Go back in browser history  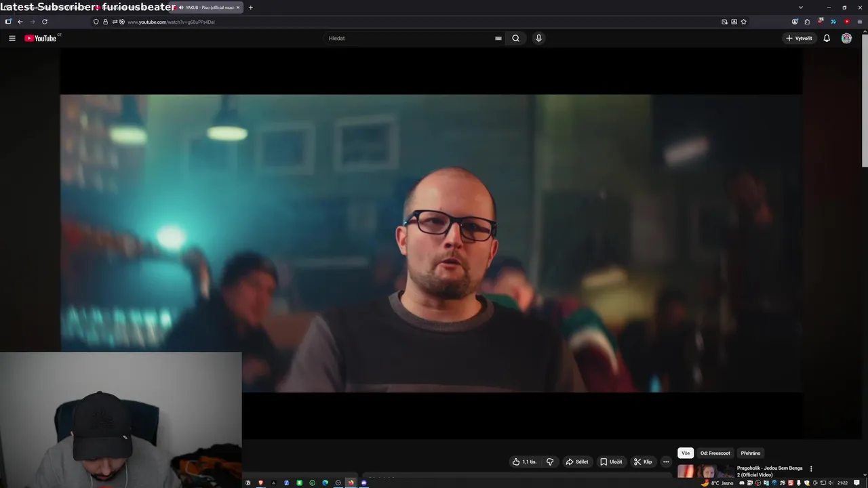(x=20, y=22)
